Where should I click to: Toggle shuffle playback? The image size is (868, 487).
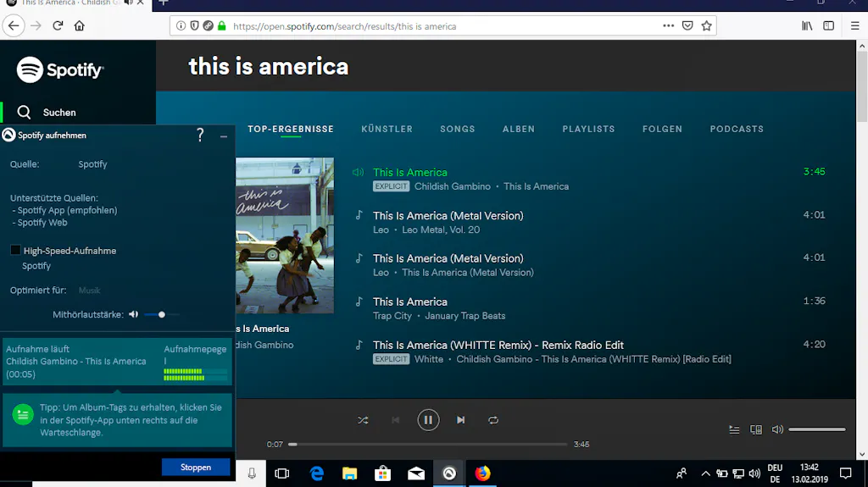[x=363, y=420]
